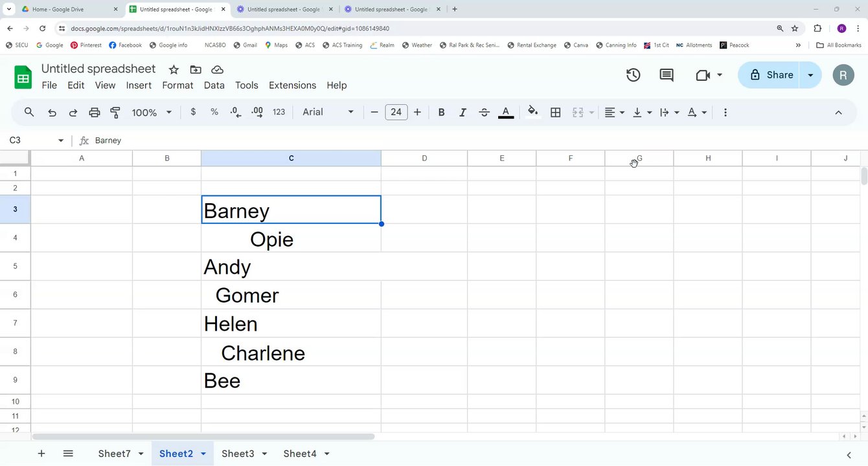The width and height of the screenshot is (868, 466).
Task: Star the Untitled spreadsheet
Action: coord(174,70)
